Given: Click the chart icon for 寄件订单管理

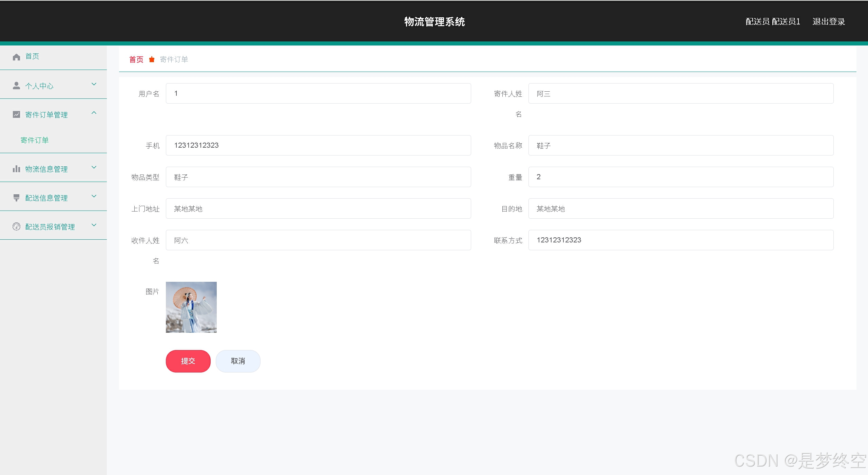Looking at the screenshot, I should (x=16, y=114).
